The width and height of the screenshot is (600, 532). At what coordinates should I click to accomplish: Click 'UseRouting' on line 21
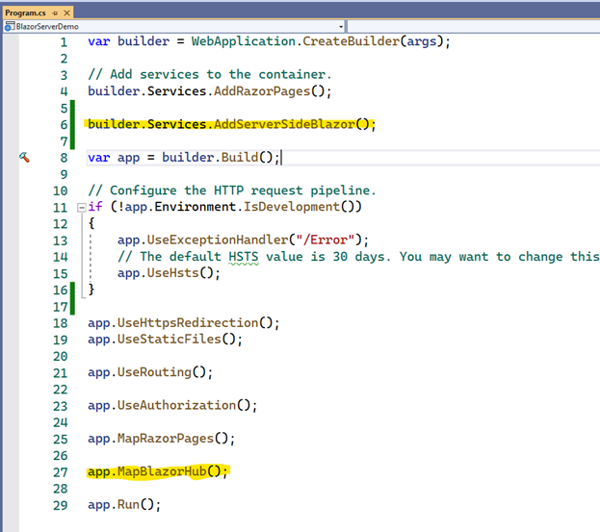(x=154, y=372)
